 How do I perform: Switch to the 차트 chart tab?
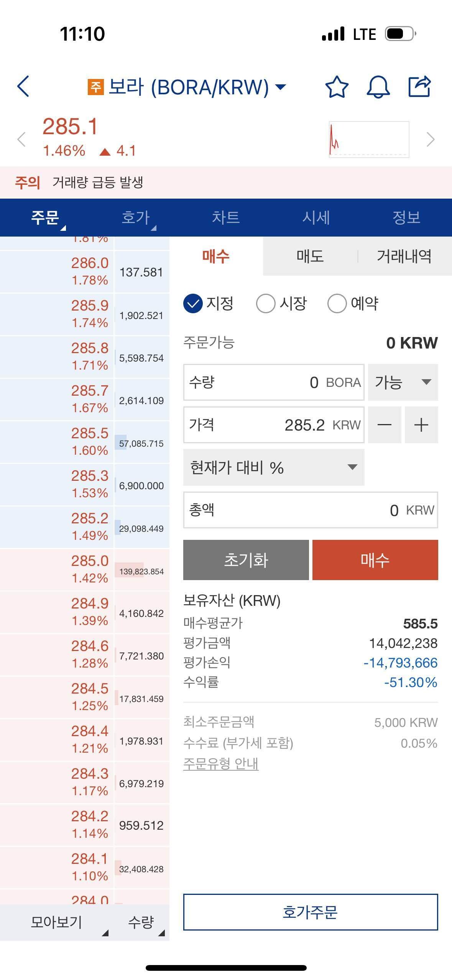pos(226,218)
